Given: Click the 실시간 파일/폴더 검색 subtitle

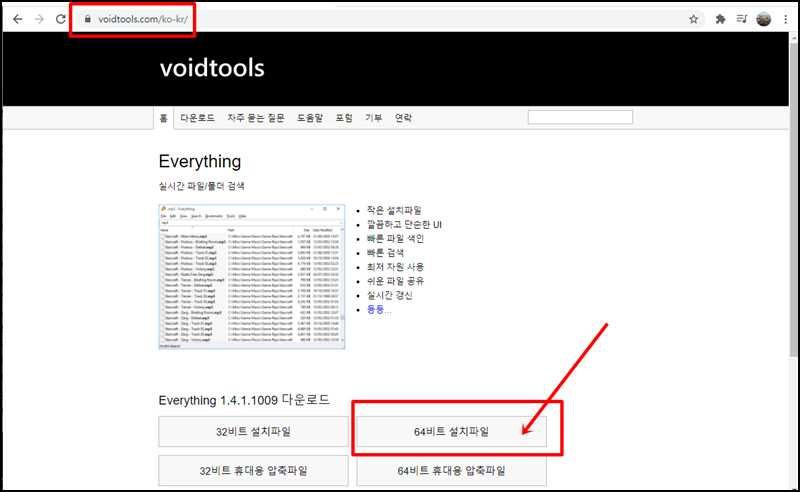Looking at the screenshot, I should 202,186.
